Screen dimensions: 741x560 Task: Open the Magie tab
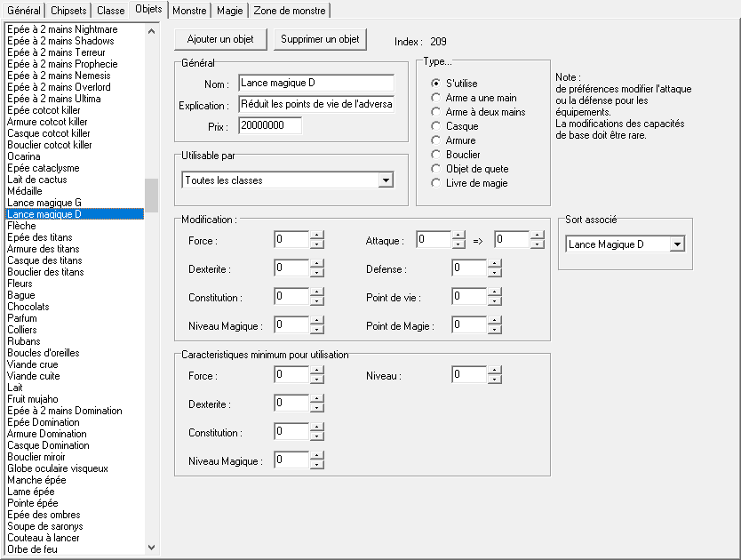pyautogui.click(x=229, y=10)
